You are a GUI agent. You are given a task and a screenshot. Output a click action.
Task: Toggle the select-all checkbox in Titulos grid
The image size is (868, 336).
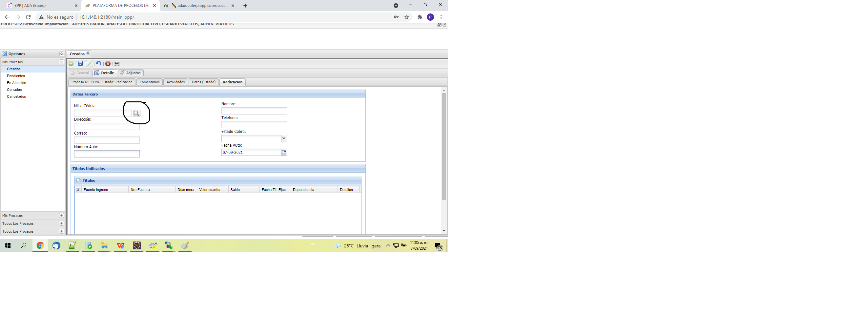[78, 190]
